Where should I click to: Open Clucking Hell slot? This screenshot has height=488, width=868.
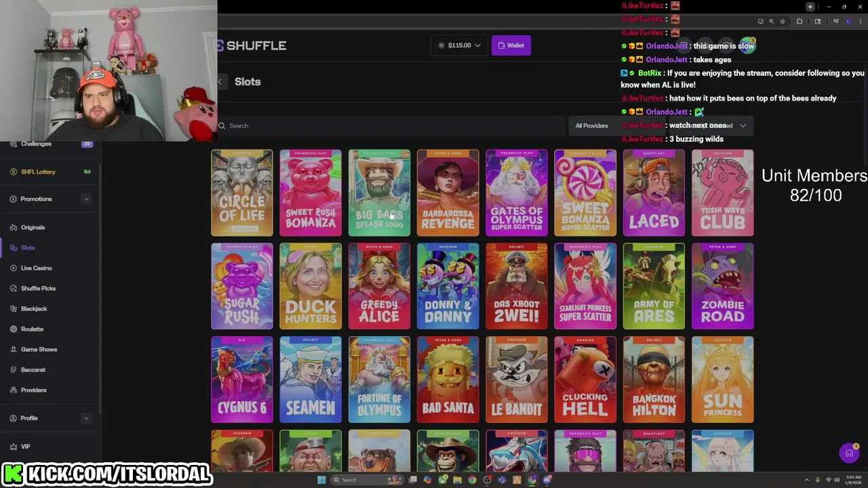click(585, 380)
